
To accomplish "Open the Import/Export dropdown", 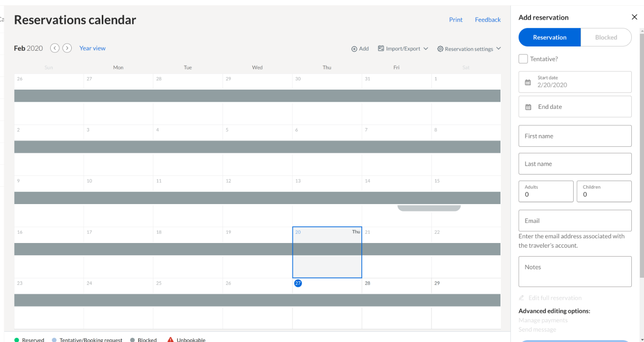I will click(x=426, y=48).
